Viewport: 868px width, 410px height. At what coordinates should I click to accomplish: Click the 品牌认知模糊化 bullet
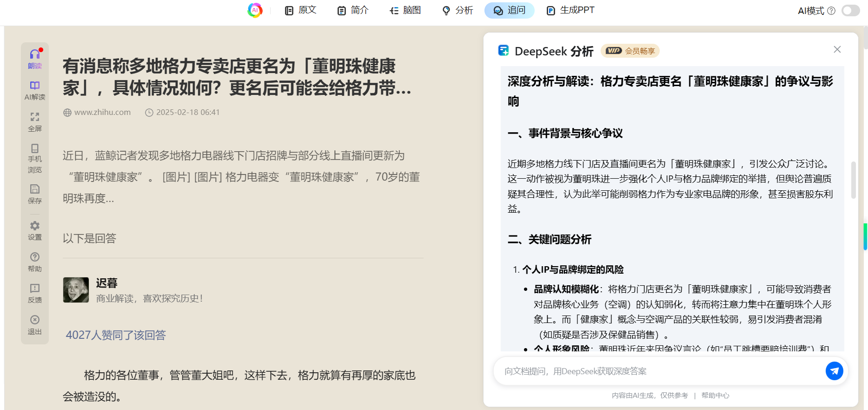[x=566, y=289]
